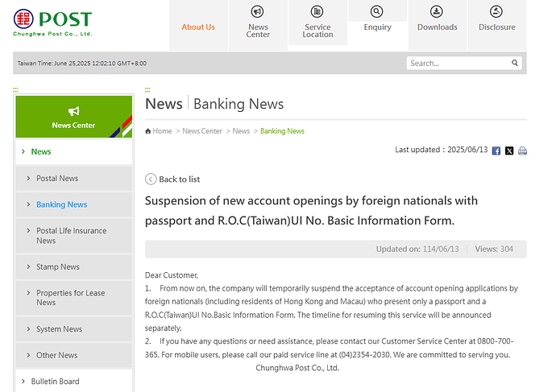This screenshot has height=392, width=556.
Task: Select Postal Life Insurance News
Action: point(71,235)
